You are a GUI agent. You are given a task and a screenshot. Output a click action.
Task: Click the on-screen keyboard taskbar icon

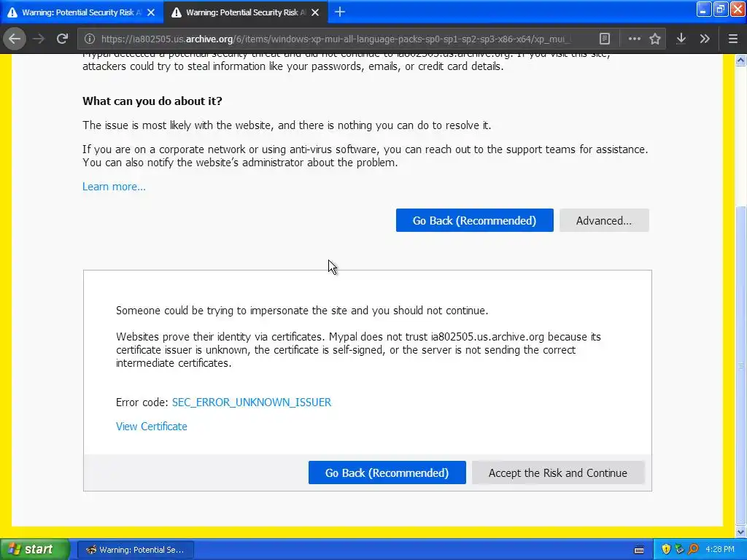tap(639, 550)
